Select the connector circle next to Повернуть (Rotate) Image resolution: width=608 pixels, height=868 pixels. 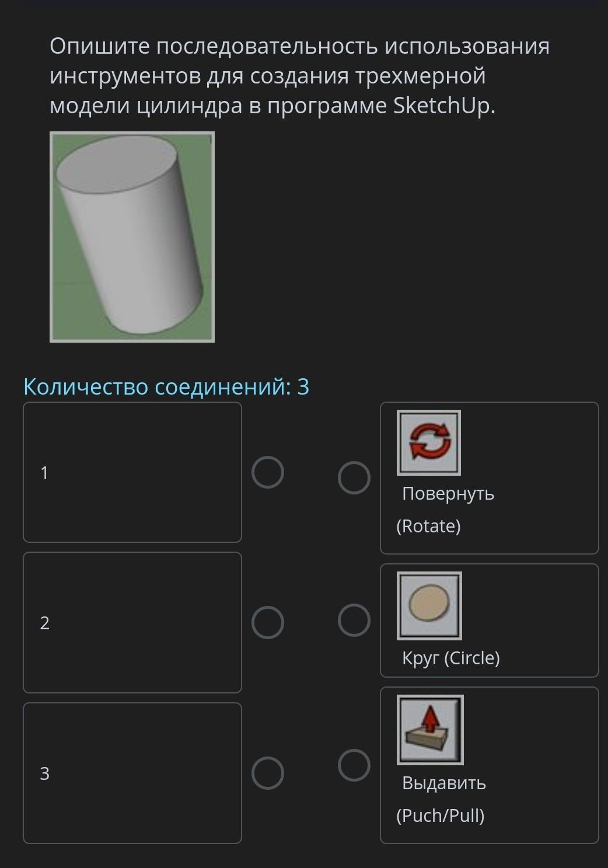[354, 478]
